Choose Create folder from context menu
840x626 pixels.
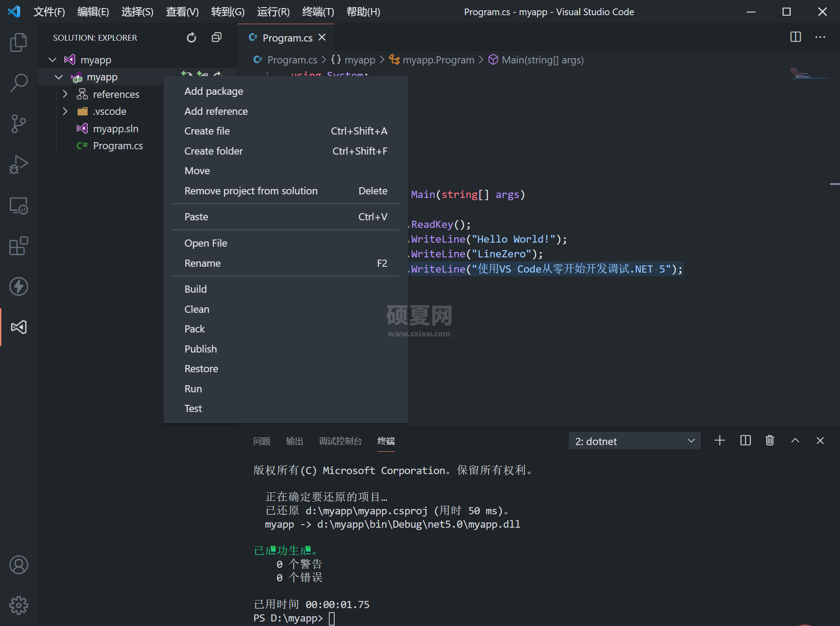[286, 151]
